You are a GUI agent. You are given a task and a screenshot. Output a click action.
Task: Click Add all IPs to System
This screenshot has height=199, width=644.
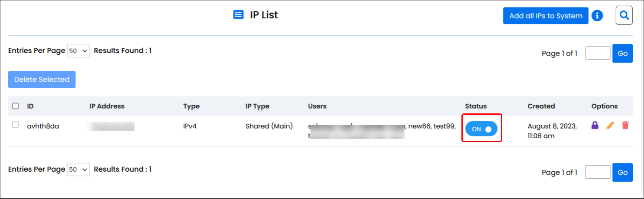click(546, 16)
